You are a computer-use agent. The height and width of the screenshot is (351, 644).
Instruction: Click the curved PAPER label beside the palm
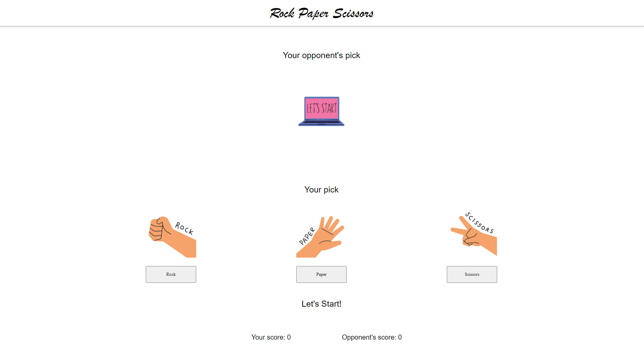[307, 236]
